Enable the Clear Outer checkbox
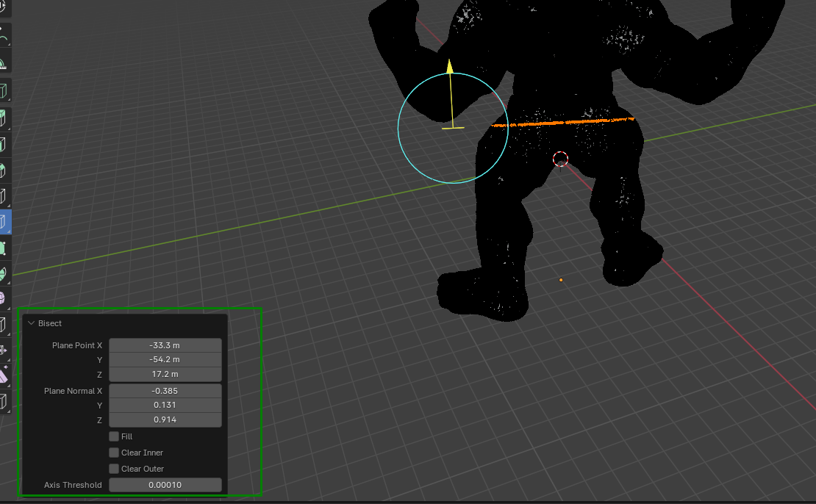Viewport: 816px width, 504px height. pos(114,469)
